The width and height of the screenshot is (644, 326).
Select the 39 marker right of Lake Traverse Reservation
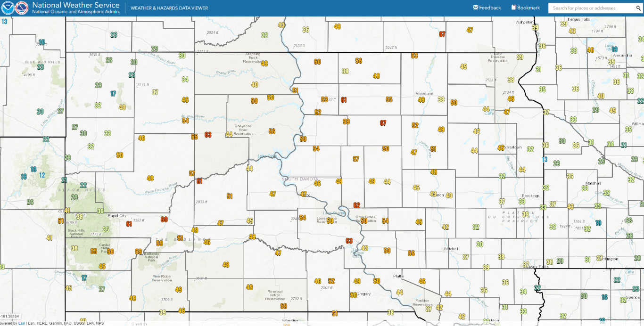click(520, 57)
